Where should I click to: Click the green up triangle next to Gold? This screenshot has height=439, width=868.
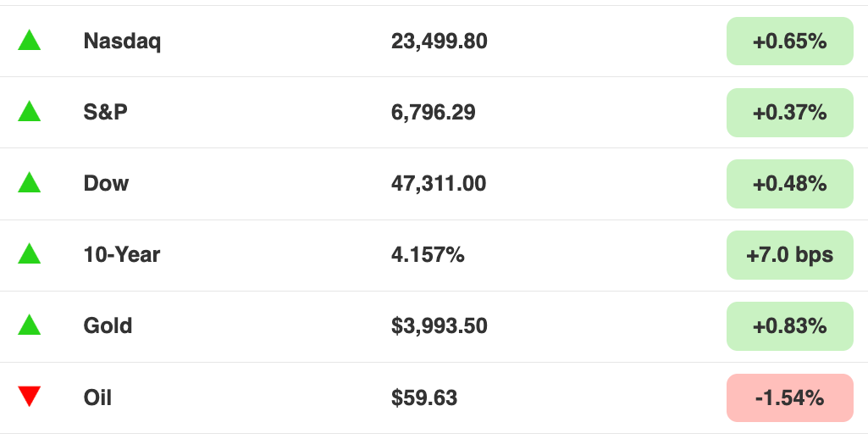click(x=30, y=325)
